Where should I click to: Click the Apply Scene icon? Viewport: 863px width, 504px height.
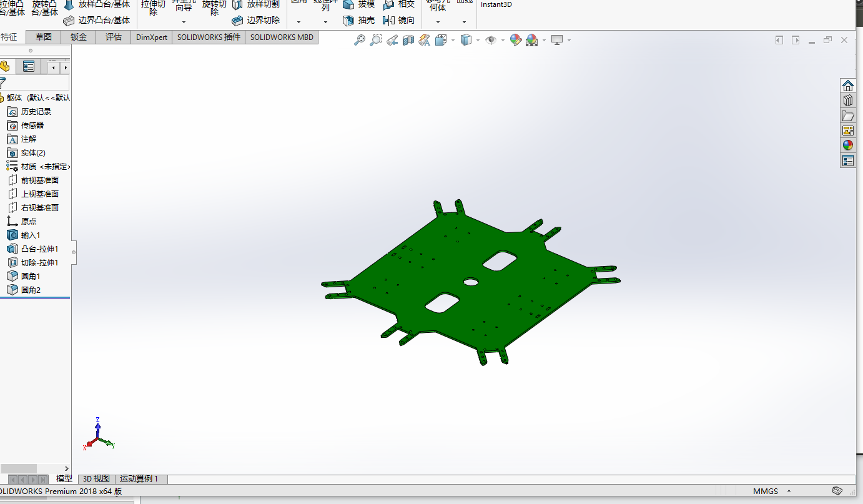pos(532,40)
